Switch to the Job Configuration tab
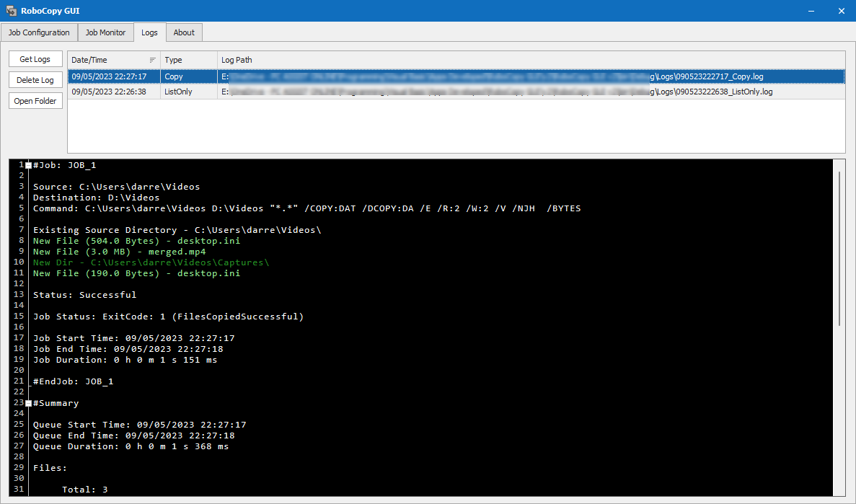 pos(39,32)
